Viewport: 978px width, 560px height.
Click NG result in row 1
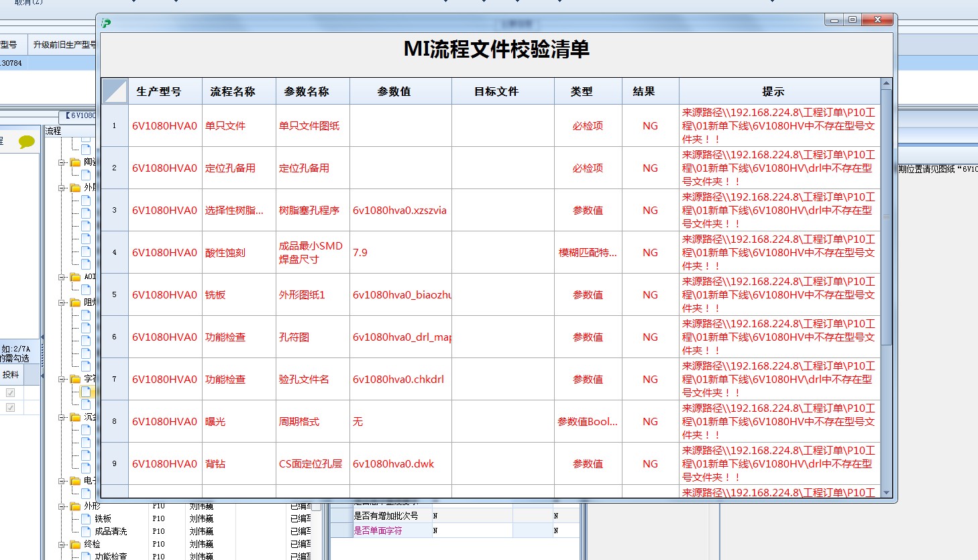click(651, 125)
